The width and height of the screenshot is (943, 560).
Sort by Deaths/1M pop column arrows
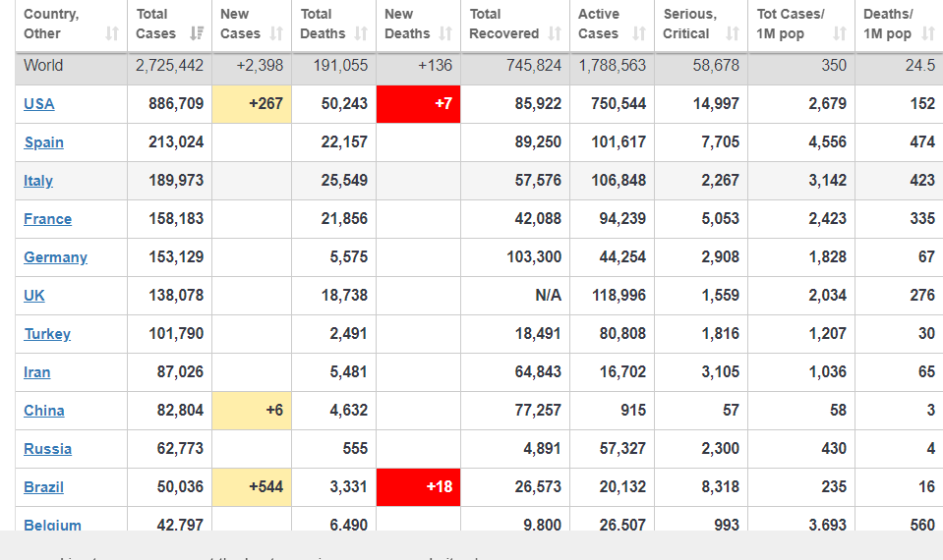coord(928,33)
